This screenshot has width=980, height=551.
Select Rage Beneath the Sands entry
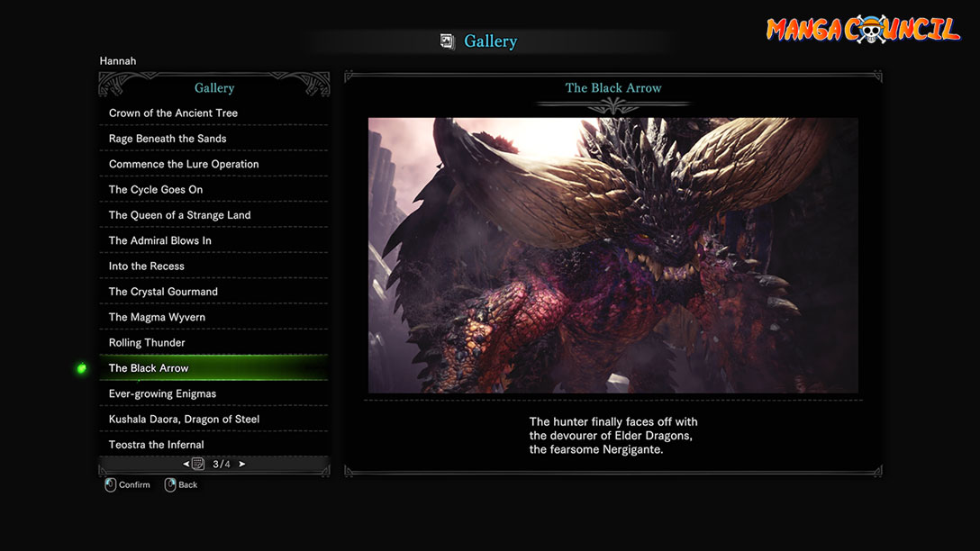[213, 139]
